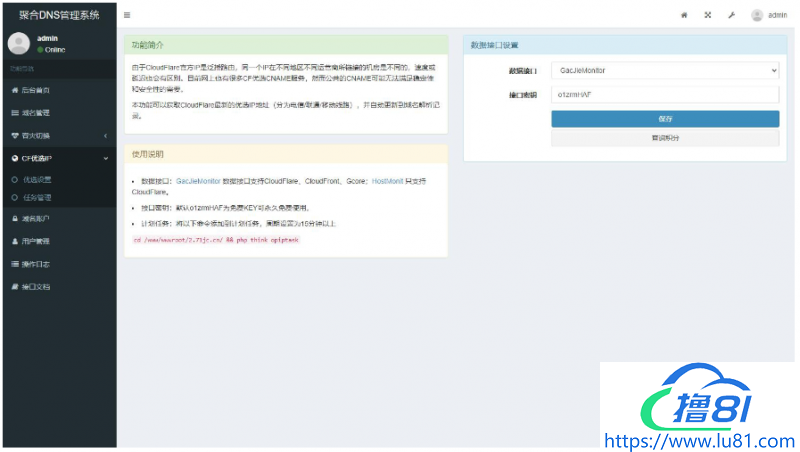Screen dimensions: 800x452
Task: Click the house icon beside 后台首页 in sidebar
Action: coord(14,90)
